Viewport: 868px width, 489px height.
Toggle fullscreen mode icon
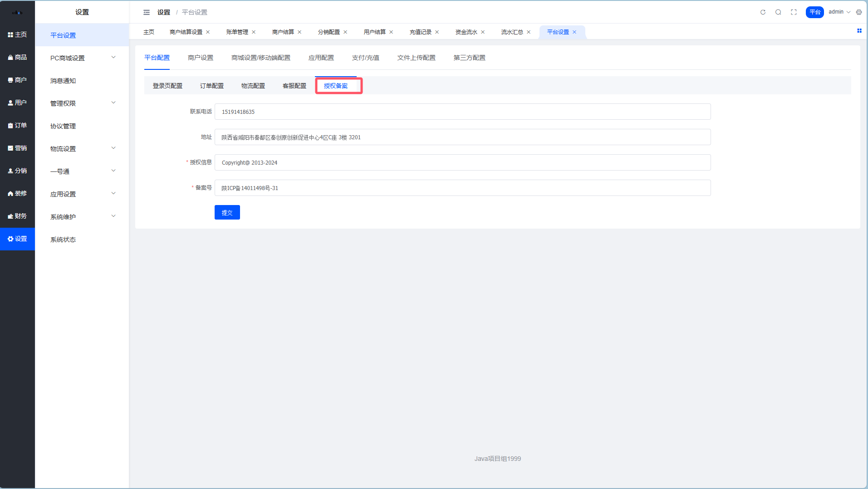pyautogui.click(x=794, y=12)
